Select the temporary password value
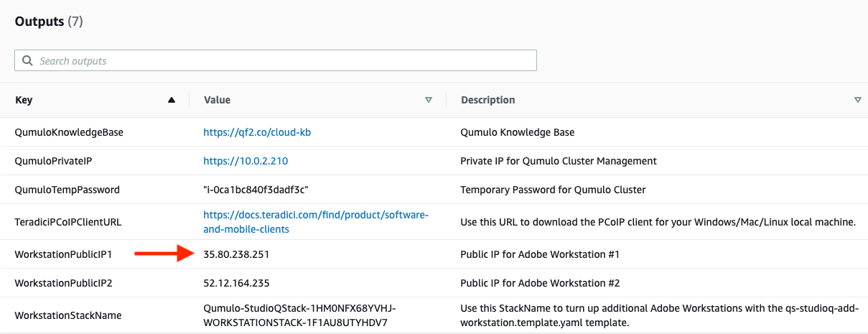This screenshot has height=334, width=868. click(x=256, y=190)
